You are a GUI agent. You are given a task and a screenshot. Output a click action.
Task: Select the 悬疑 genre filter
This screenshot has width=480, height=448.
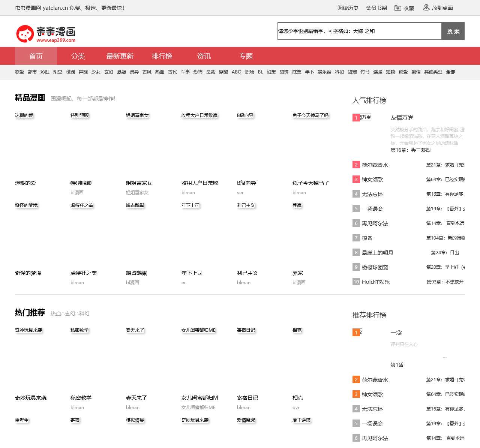[121, 72]
